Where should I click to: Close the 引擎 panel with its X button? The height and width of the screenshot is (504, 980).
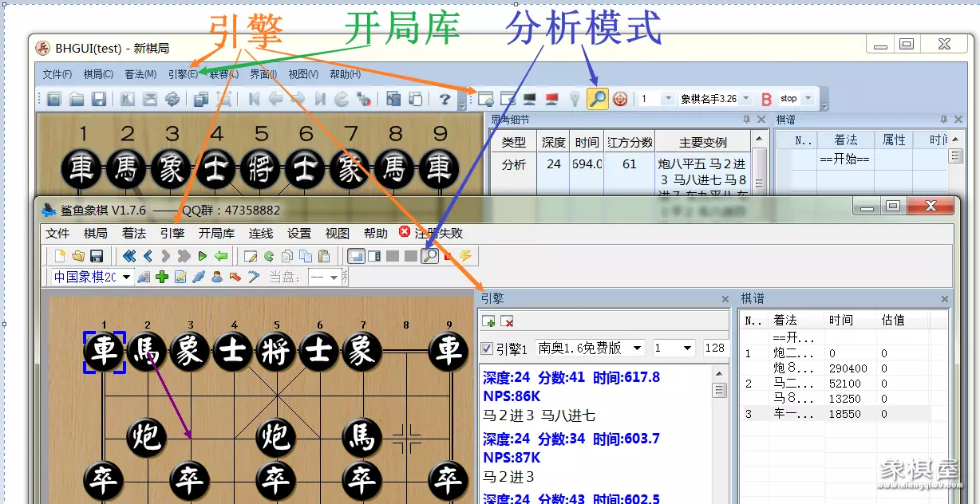pyautogui.click(x=725, y=299)
